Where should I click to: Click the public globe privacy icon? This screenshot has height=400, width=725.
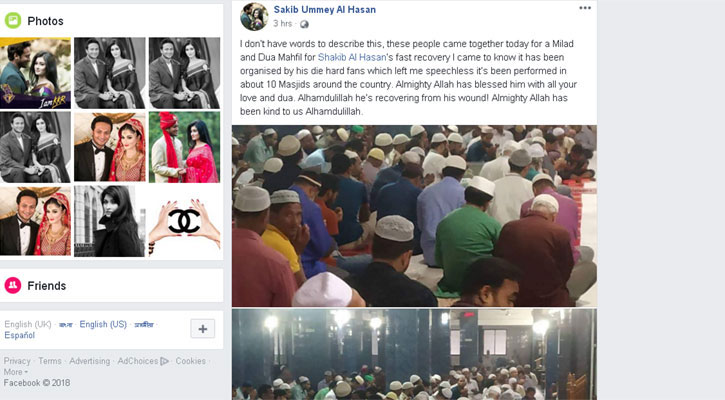coord(304,24)
